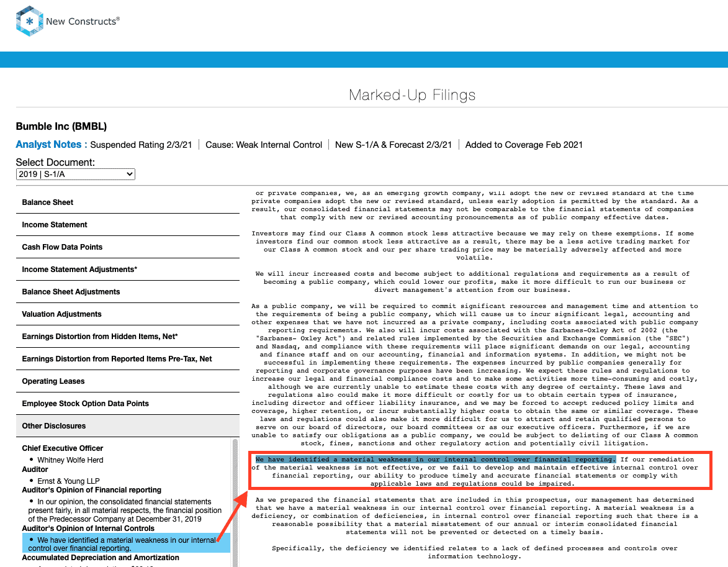This screenshot has width=728, height=567.
Task: Click New S-1/A & Forecast 2/3/21 note
Action: coord(393,145)
